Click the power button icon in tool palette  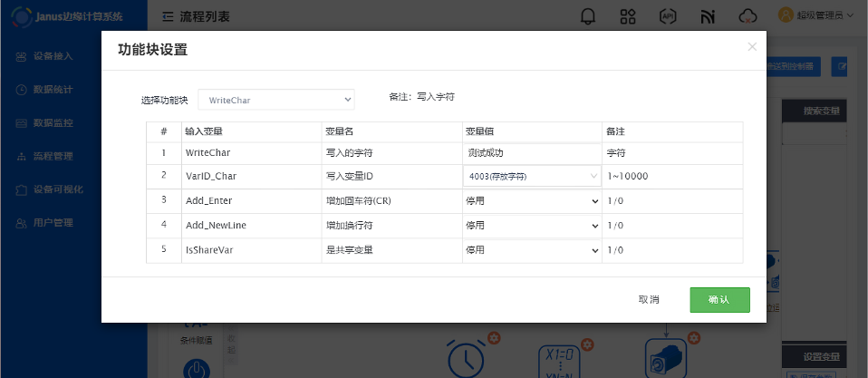pyautogui.click(x=196, y=369)
